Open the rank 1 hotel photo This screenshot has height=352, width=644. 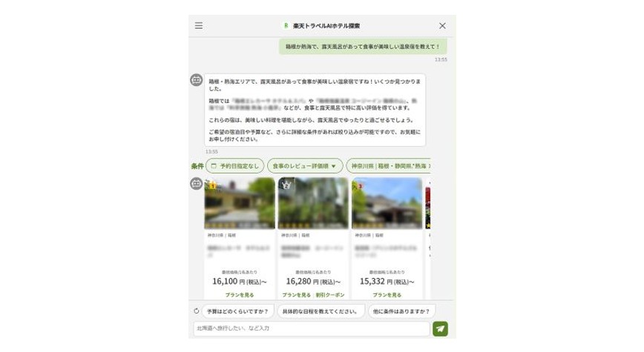(240, 204)
